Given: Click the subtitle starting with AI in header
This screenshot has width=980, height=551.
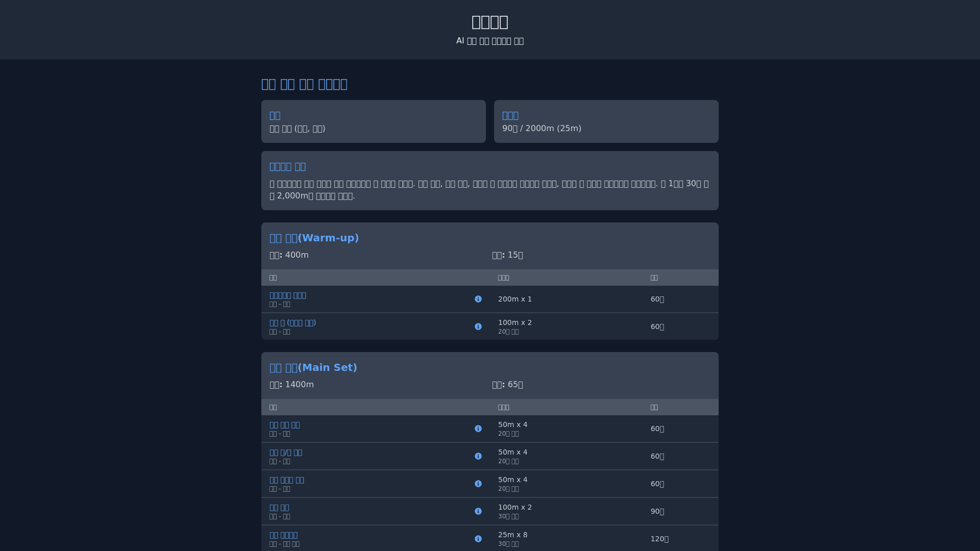Looking at the screenshot, I should coord(489,41).
